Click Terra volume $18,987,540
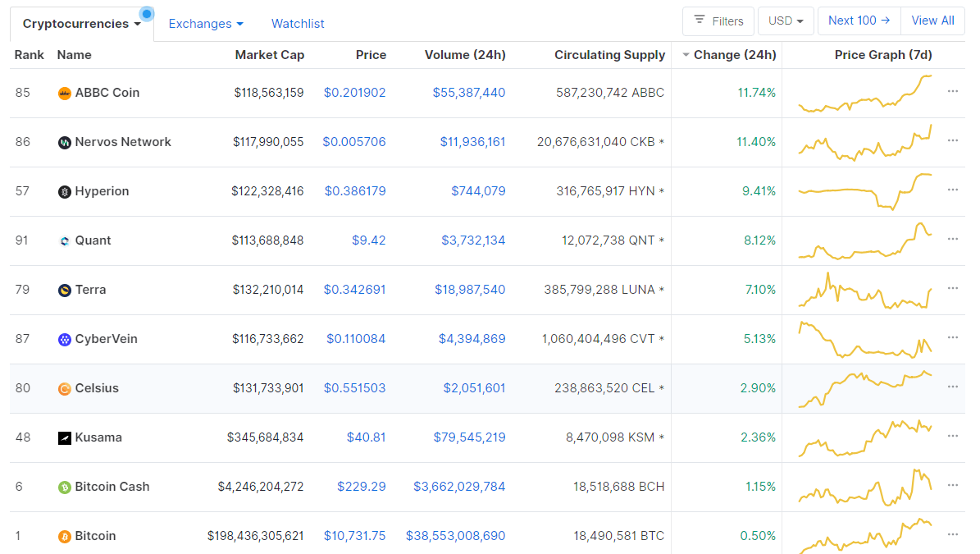Image resolution: width=980 pixels, height=554 pixels. pos(470,290)
